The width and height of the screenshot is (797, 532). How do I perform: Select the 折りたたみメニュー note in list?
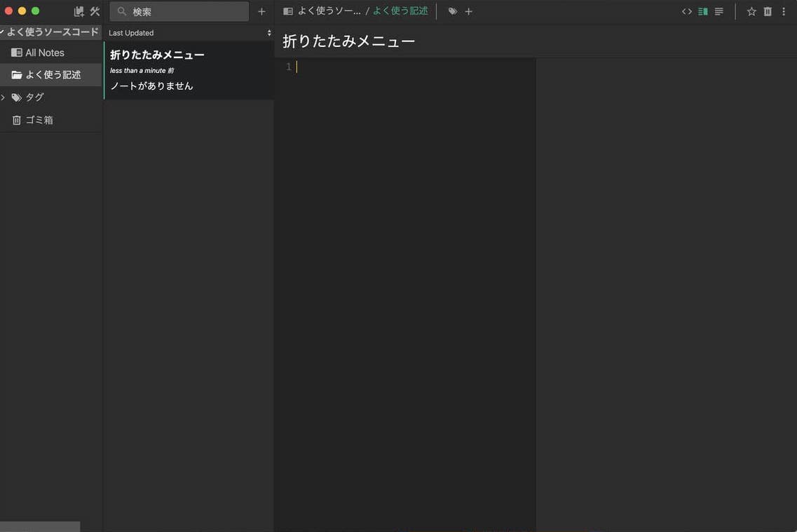click(189, 70)
